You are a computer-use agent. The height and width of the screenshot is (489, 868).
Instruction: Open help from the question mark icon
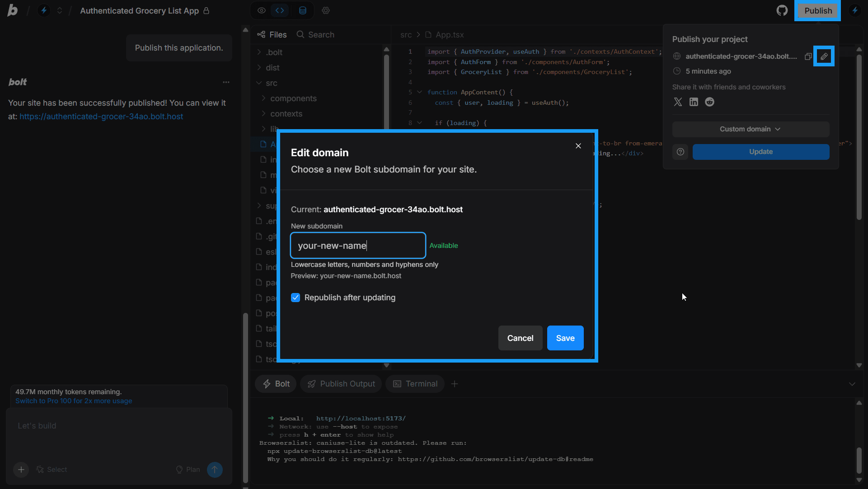click(680, 152)
